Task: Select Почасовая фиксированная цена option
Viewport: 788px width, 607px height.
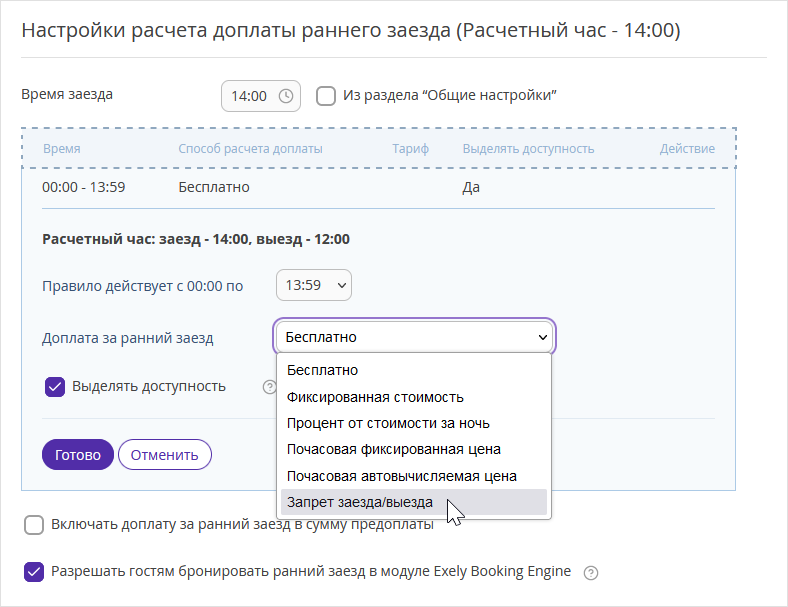Action: click(414, 449)
